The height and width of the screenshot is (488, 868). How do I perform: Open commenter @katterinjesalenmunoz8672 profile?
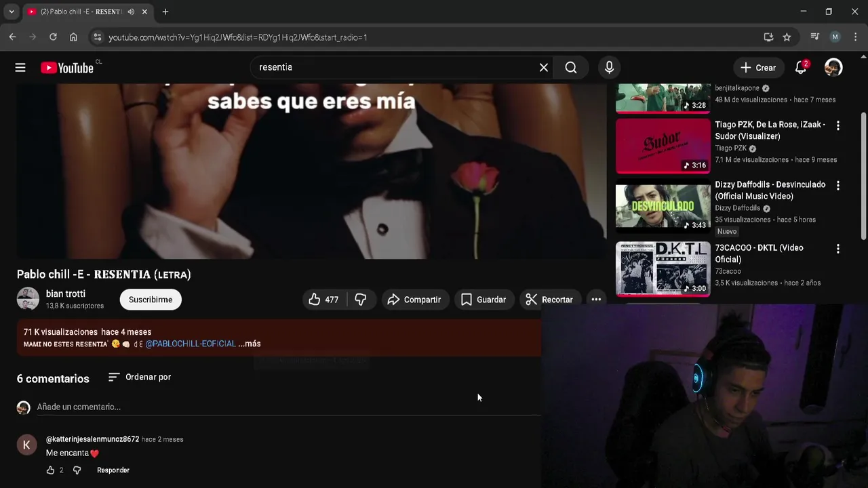(92, 439)
